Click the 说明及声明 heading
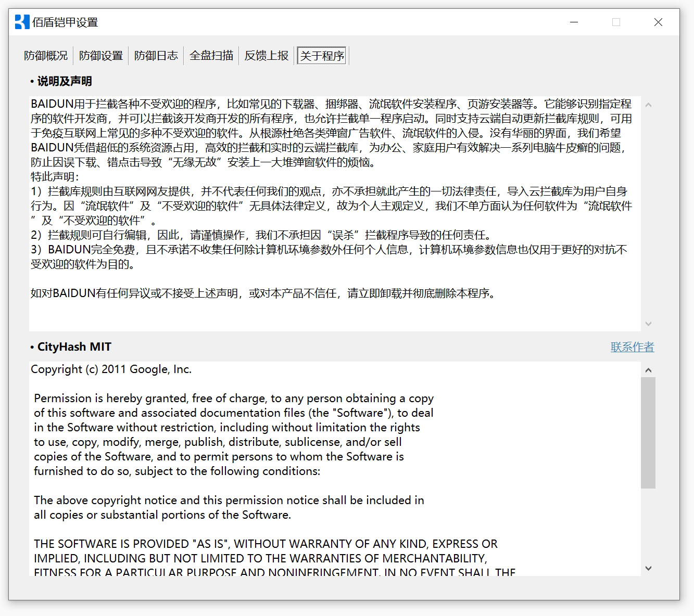This screenshot has width=694, height=616. pyautogui.click(x=65, y=81)
